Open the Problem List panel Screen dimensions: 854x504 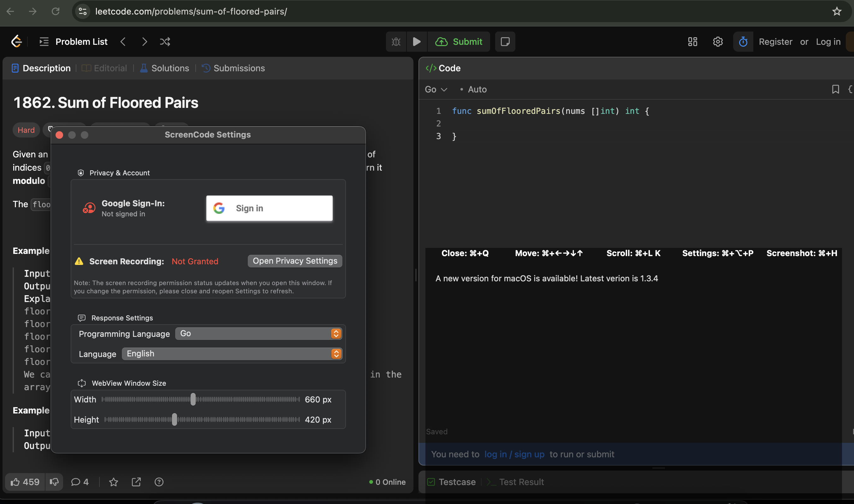click(x=74, y=41)
